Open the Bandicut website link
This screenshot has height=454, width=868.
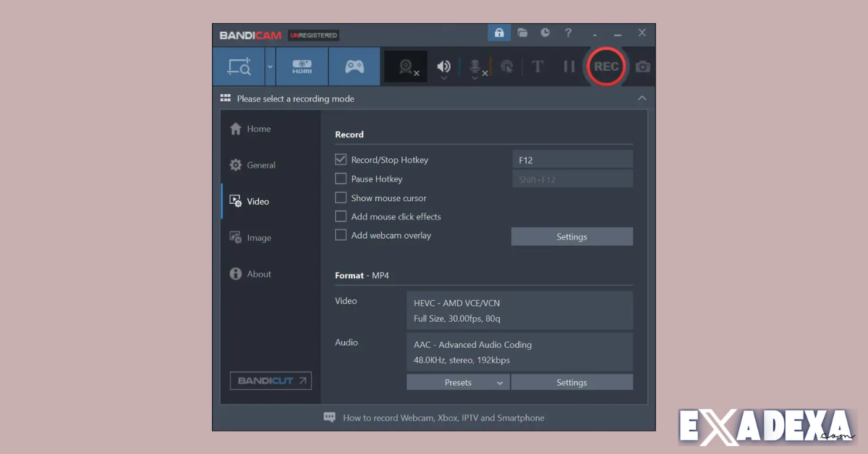271,380
